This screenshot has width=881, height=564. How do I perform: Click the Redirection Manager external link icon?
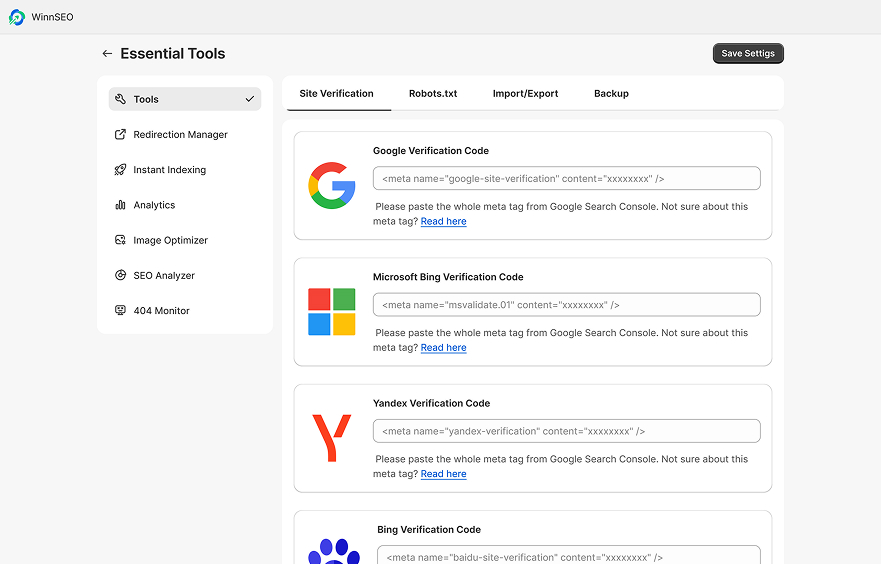click(120, 134)
